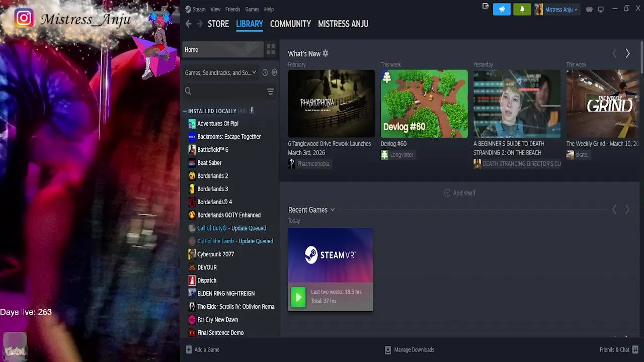Open Devlog #60 Longvinter thumbnail
This screenshot has height=362, width=644.
tap(424, 104)
